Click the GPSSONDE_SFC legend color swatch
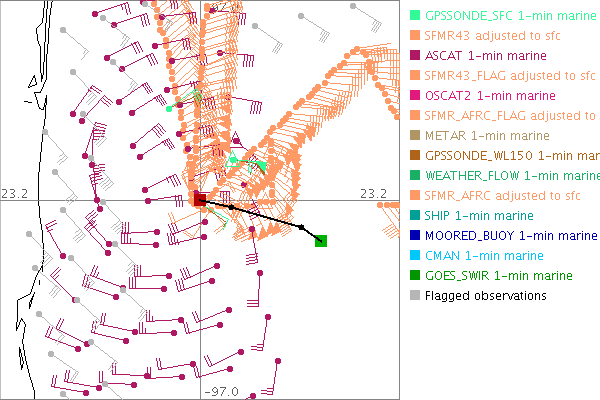 [x=414, y=16]
